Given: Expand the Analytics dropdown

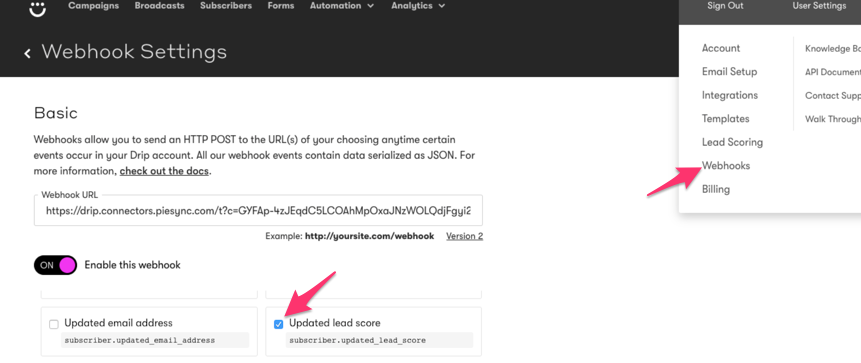Looking at the screenshot, I should [x=418, y=6].
